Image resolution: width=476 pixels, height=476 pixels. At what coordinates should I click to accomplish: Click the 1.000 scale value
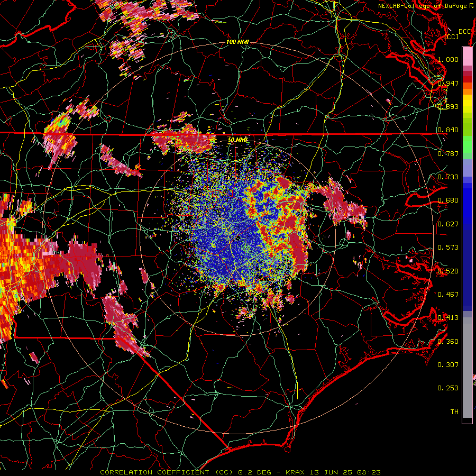pos(448,59)
